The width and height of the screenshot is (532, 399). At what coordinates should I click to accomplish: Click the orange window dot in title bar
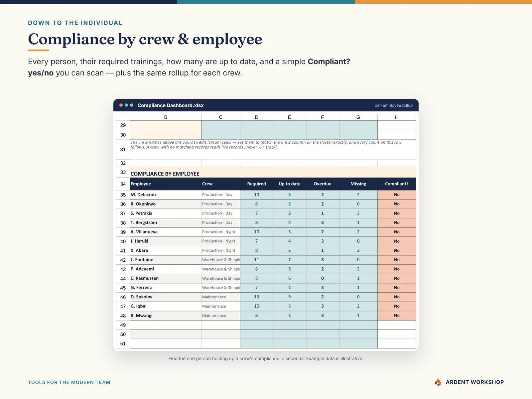[121, 105]
